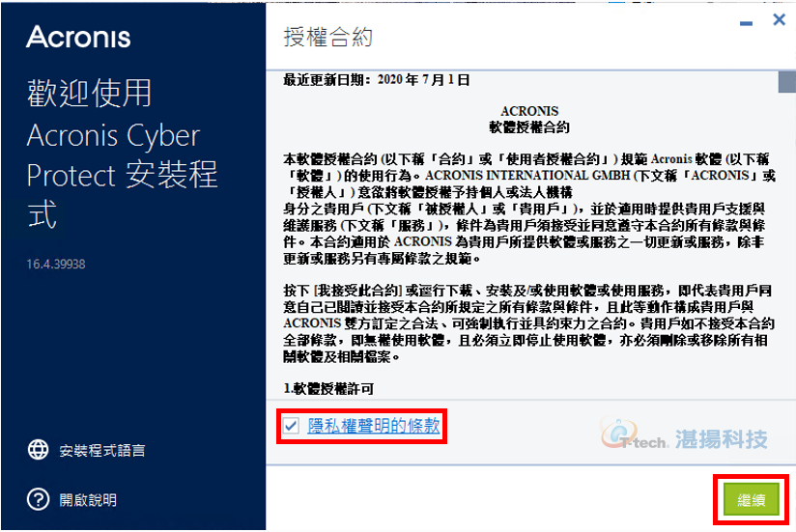Minimize the Acronis installer window
Viewport: 796px width, 532px height.
point(746,23)
